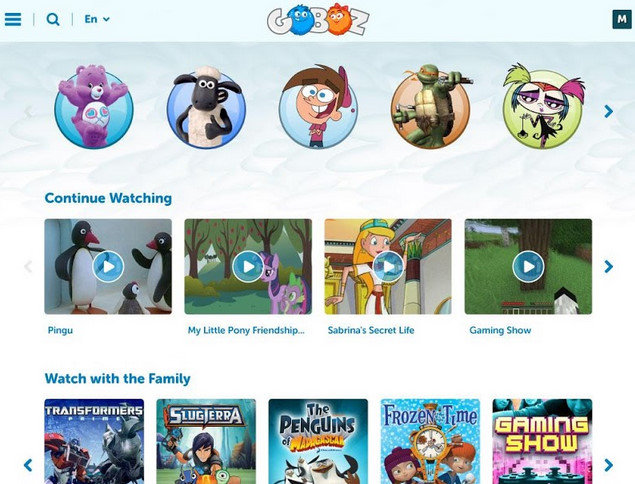Image resolution: width=635 pixels, height=484 pixels.
Task: Select the Shaun the Sheep character circle
Action: click(206, 107)
